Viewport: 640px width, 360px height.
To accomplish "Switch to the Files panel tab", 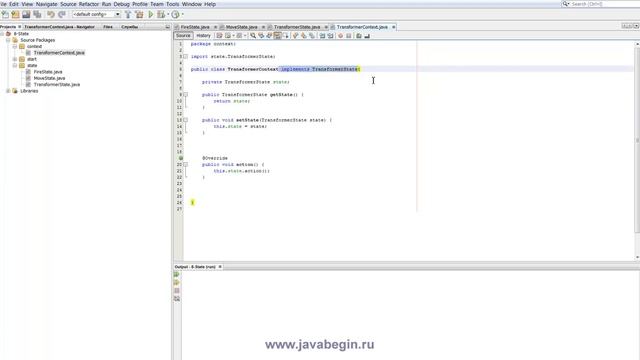I will click(x=108, y=27).
